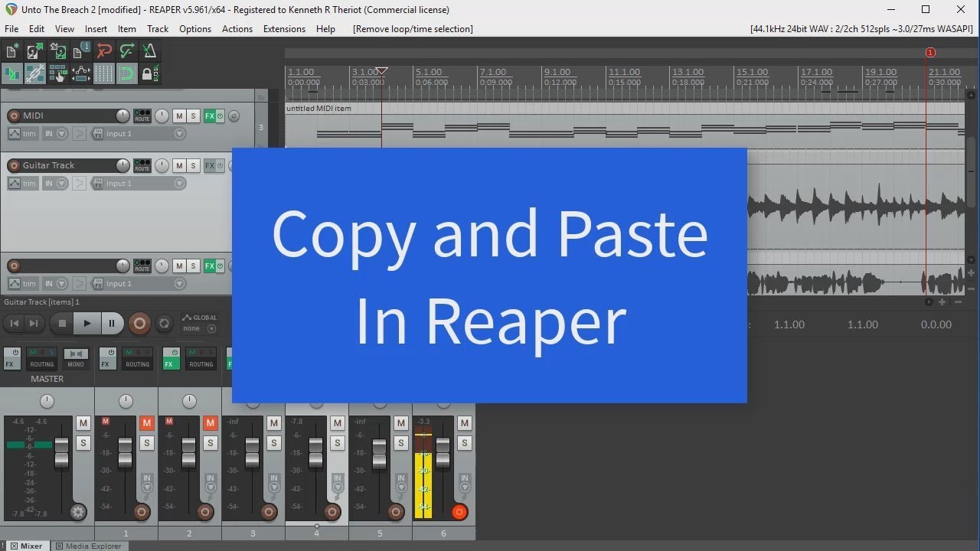Open ROUTE button on Guitar Track

click(142, 165)
